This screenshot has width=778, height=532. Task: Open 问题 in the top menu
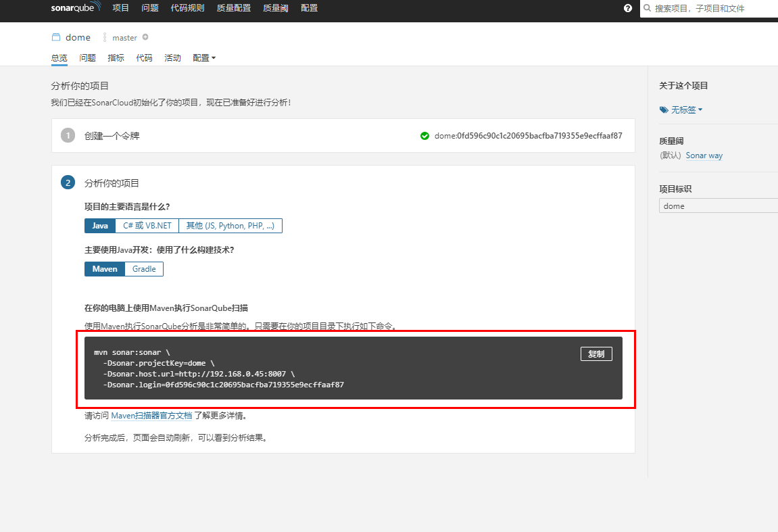coord(150,8)
